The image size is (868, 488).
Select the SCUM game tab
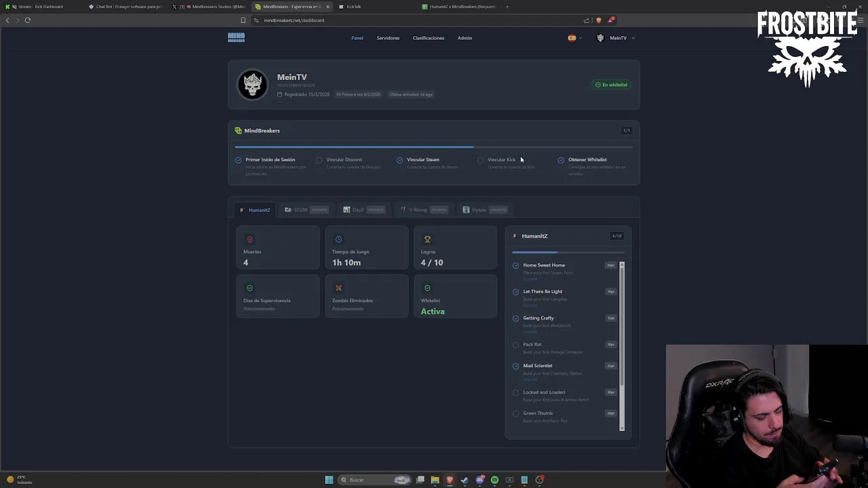(x=307, y=210)
